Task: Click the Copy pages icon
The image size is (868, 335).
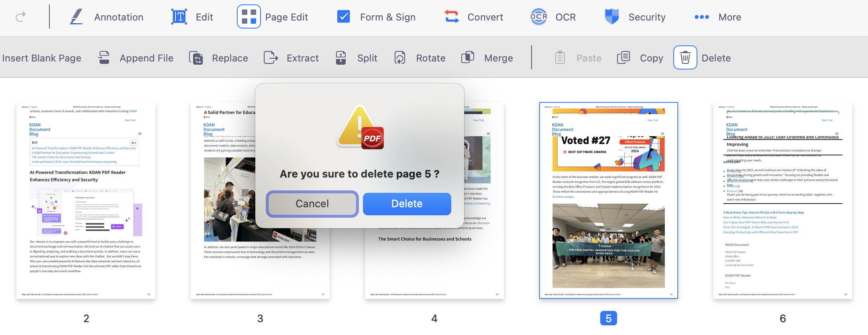Action: pos(623,58)
